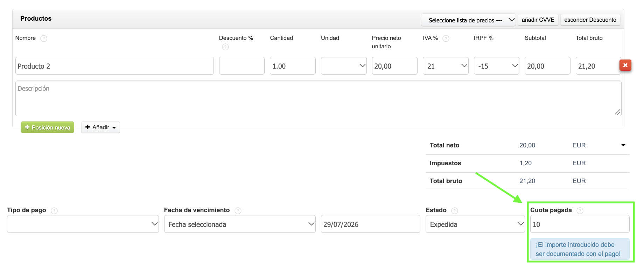Click the esconder Descuento button
This screenshot has height=264, width=644.
click(590, 20)
